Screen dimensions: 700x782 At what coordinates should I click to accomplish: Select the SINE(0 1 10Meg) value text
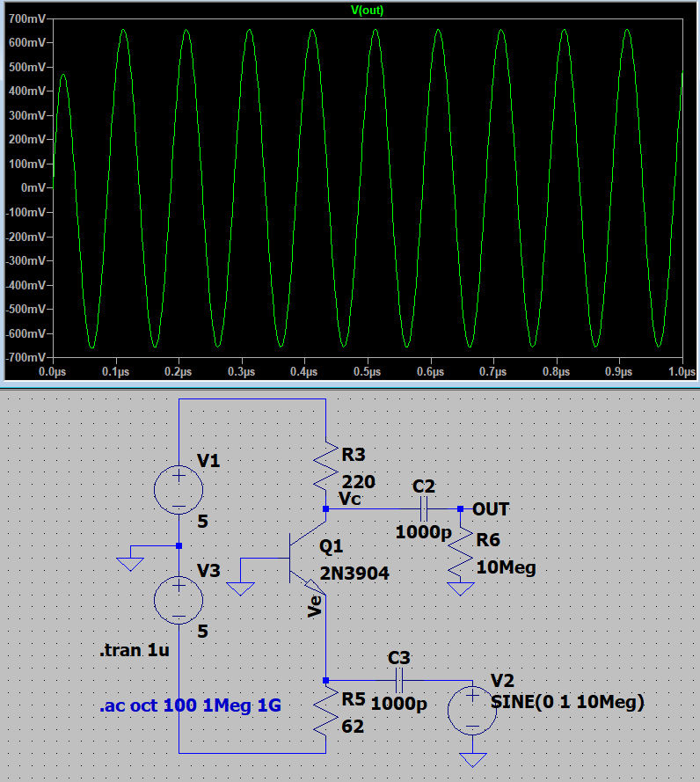567,702
